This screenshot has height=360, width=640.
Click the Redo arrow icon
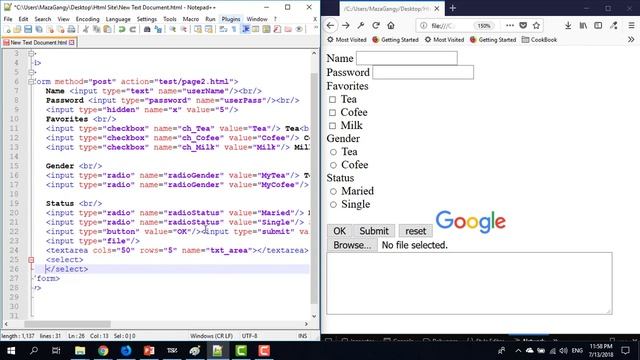click(132, 29)
